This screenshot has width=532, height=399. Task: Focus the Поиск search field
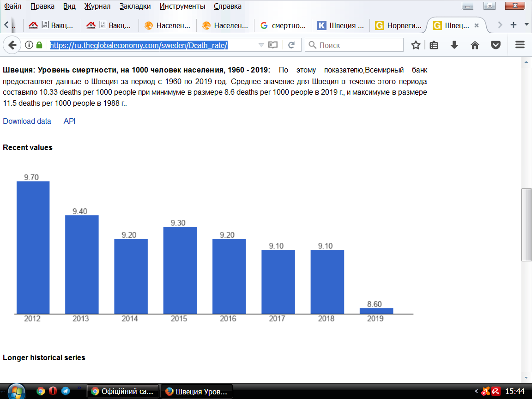click(x=354, y=45)
